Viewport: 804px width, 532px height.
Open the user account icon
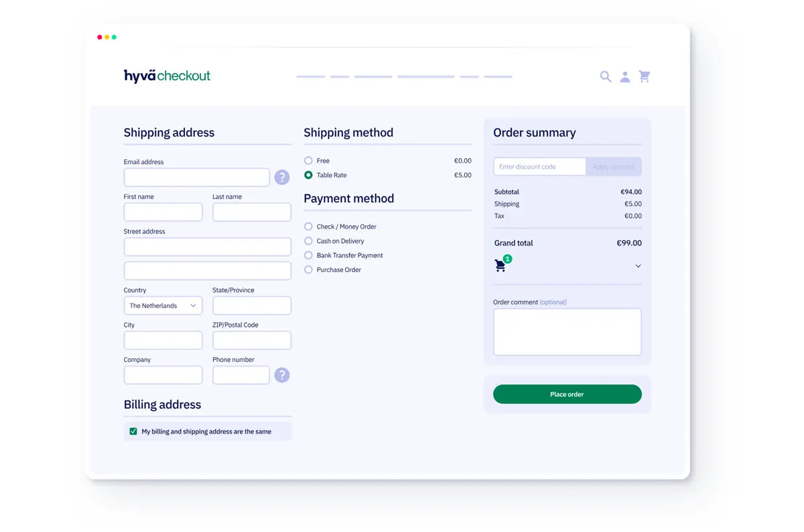pyautogui.click(x=625, y=77)
